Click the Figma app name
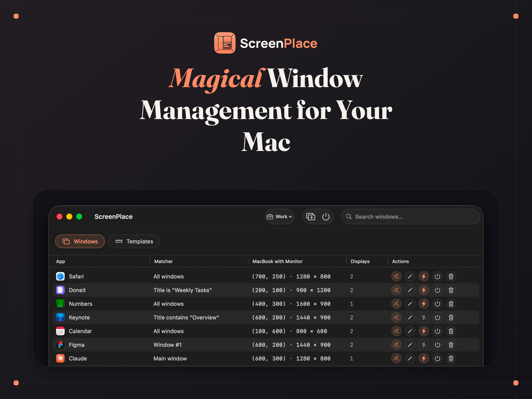This screenshot has width=532, height=399. [77, 345]
